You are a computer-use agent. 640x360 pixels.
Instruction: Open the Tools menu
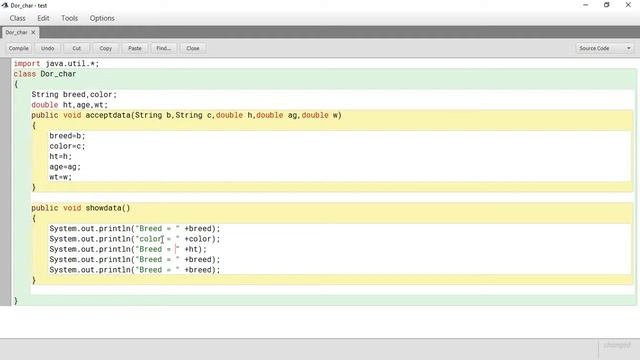coord(69,18)
